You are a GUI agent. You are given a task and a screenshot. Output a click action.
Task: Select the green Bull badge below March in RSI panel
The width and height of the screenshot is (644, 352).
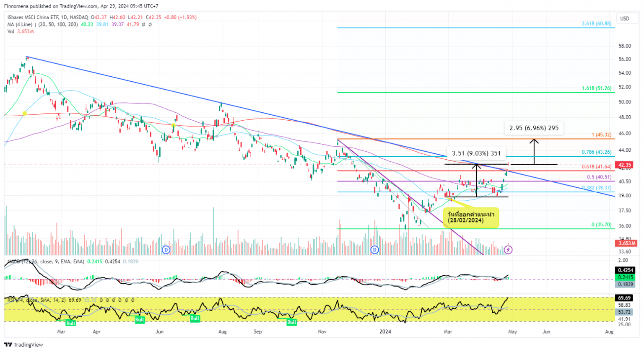(70, 323)
